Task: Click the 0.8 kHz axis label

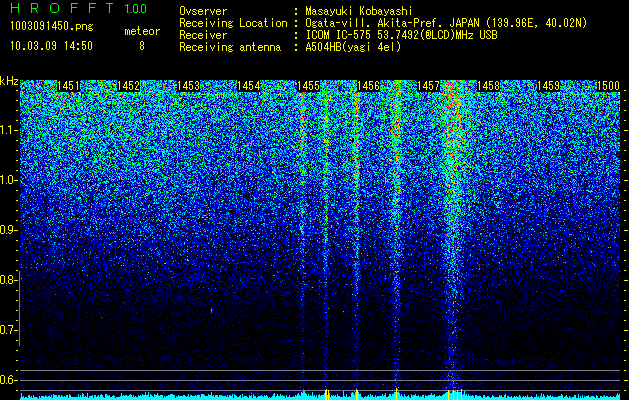Action: click(8, 280)
